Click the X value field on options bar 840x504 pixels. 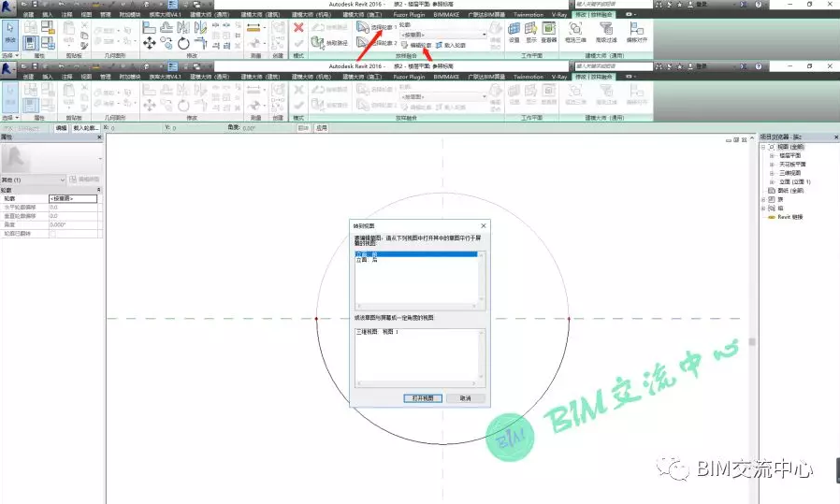(x=134, y=128)
